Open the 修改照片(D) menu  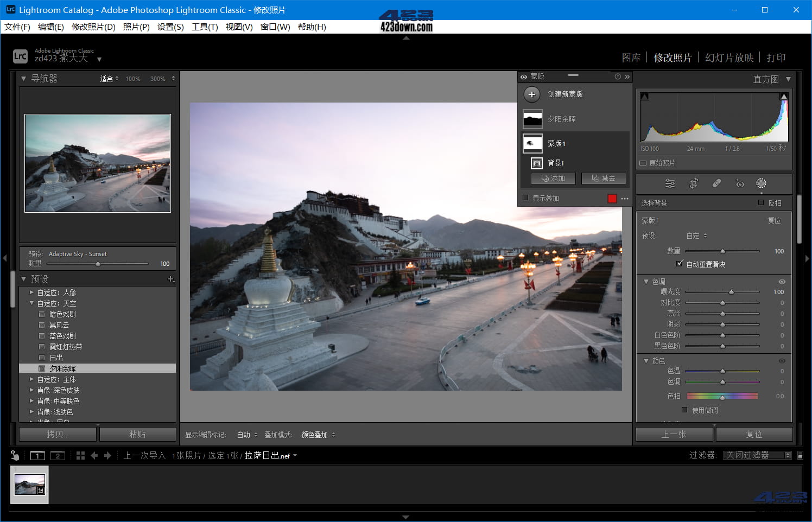(93, 27)
